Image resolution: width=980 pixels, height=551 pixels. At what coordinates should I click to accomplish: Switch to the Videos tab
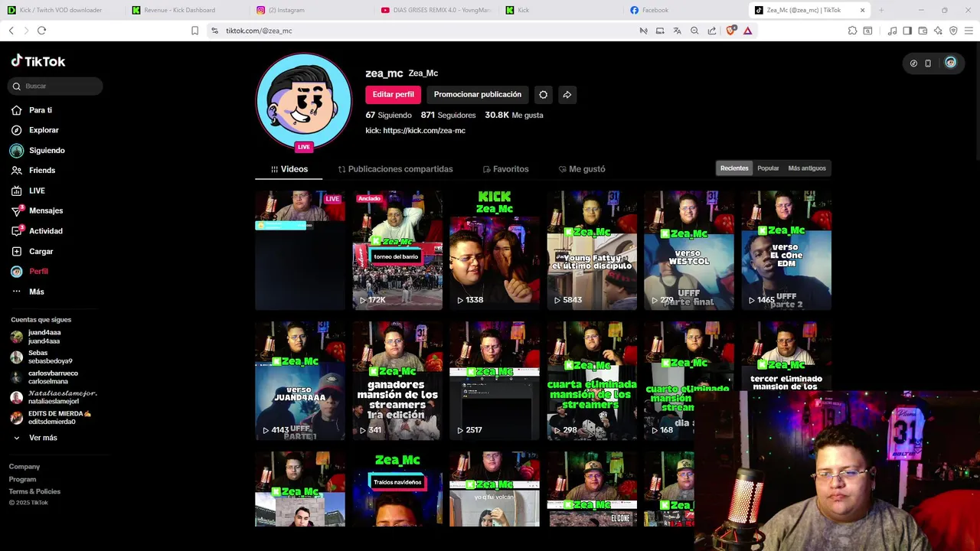coord(289,169)
